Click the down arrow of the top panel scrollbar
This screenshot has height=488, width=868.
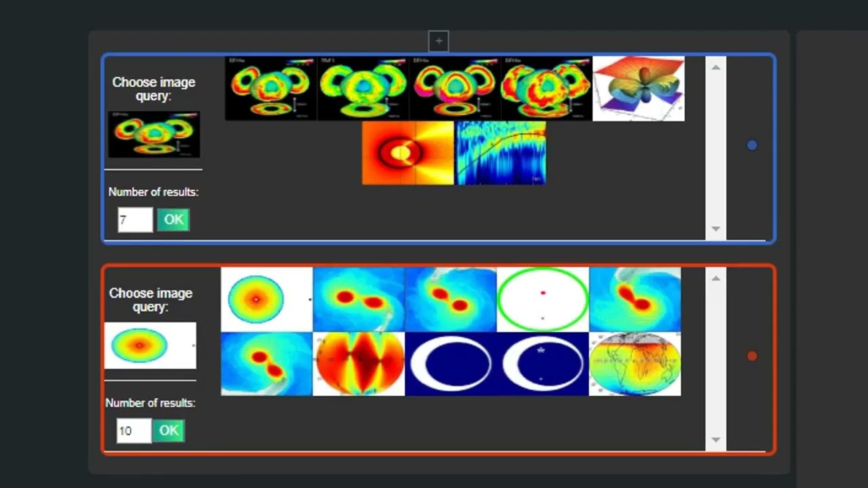click(715, 229)
